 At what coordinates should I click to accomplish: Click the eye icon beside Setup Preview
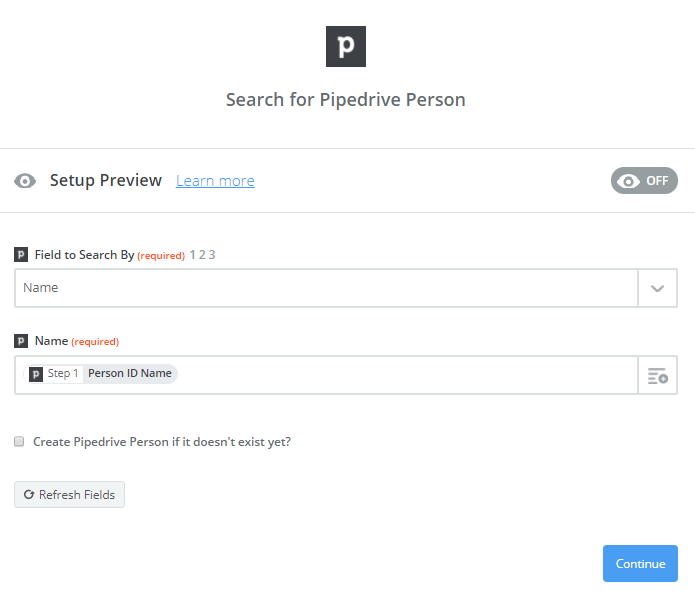coord(25,181)
